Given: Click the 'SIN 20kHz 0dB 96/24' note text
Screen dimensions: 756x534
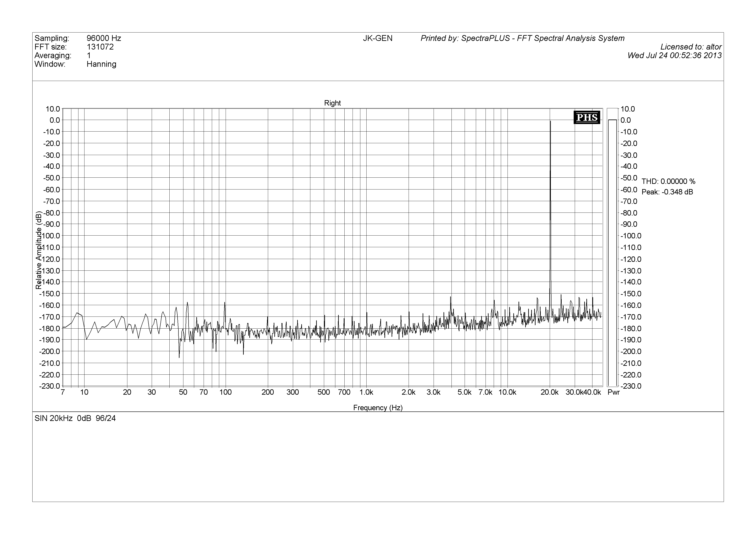Looking at the screenshot, I should coord(75,419).
